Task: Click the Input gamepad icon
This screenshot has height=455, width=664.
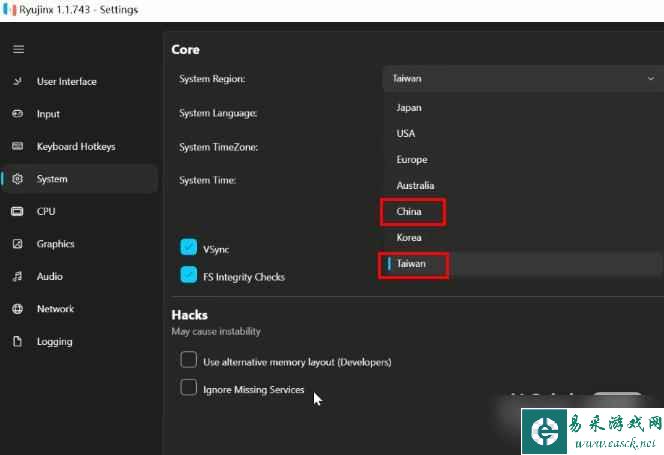Action: pos(18,114)
